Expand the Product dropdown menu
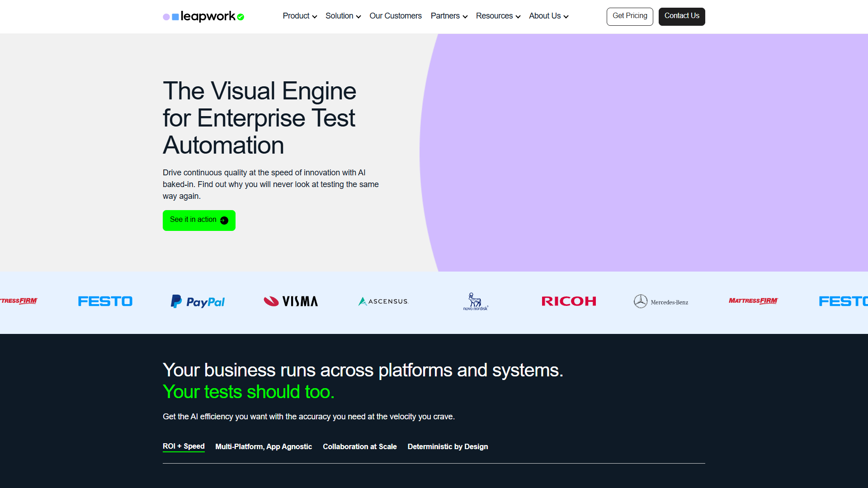 click(x=300, y=16)
